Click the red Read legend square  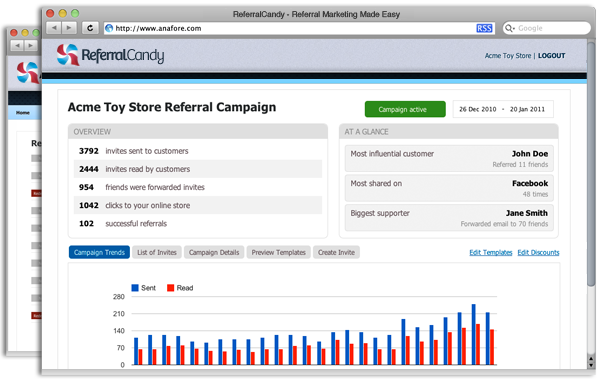(171, 288)
